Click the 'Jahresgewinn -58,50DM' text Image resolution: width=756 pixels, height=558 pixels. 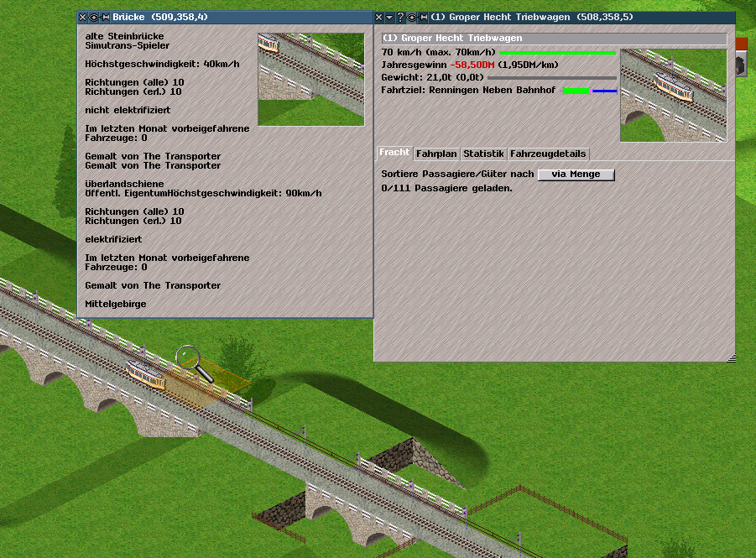(438, 65)
